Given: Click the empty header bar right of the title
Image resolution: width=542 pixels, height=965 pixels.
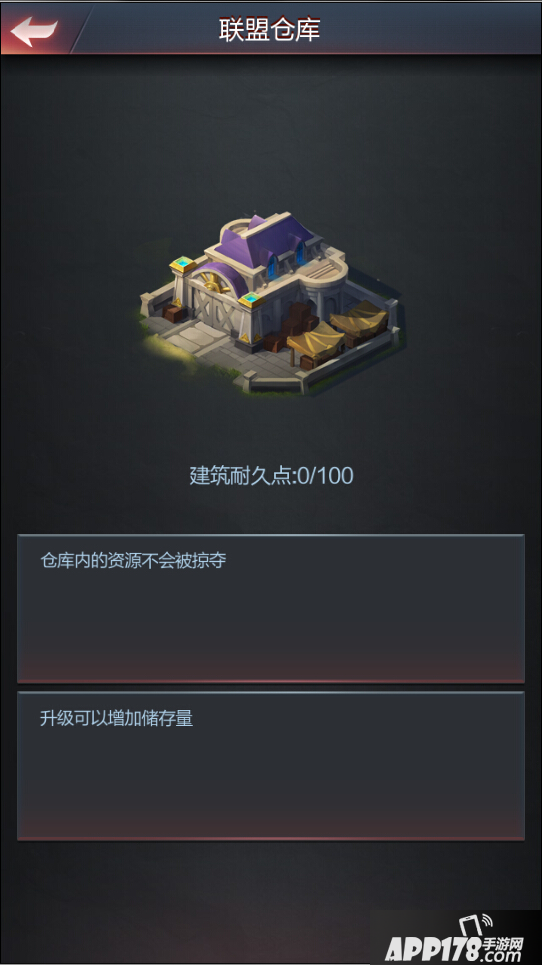Looking at the screenshot, I should 431,30.
